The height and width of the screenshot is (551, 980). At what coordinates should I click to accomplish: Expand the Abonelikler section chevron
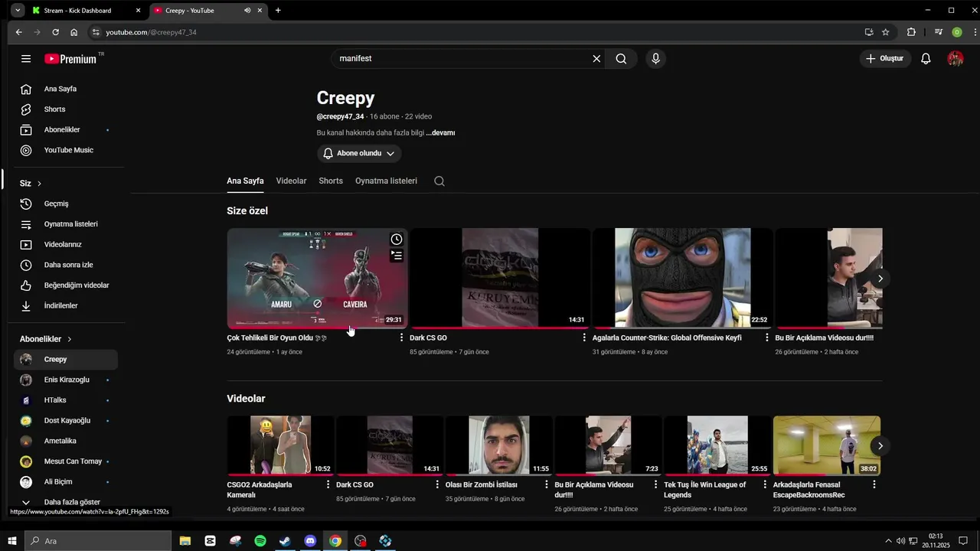click(x=69, y=339)
